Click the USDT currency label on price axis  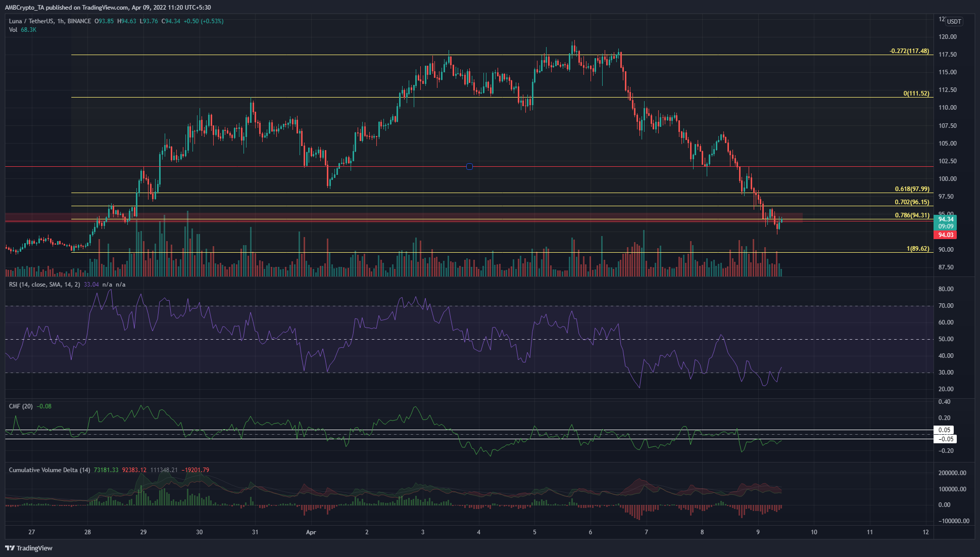954,22
